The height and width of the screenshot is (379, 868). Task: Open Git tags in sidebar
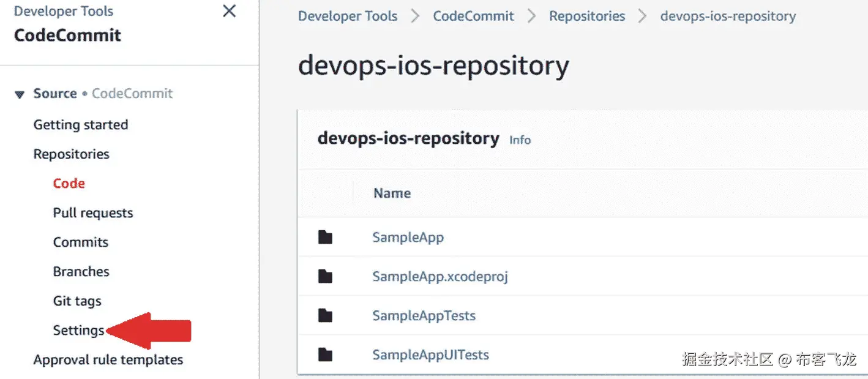tap(77, 301)
